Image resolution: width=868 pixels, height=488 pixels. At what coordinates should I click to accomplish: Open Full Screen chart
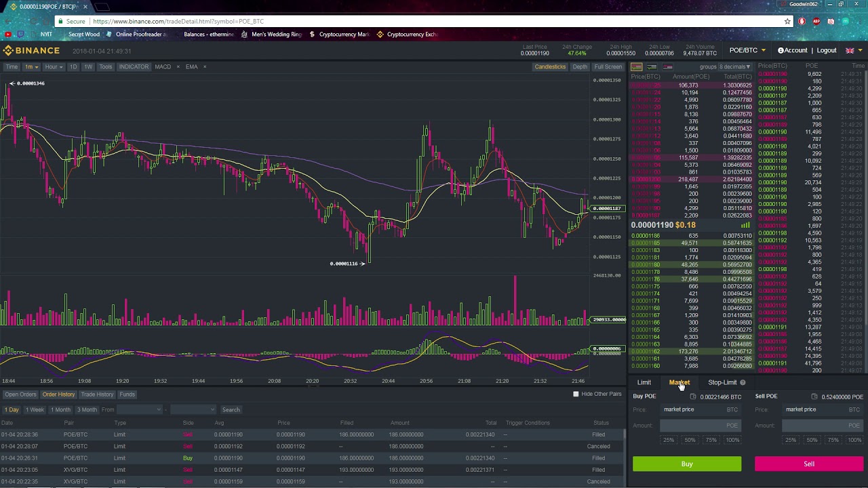click(x=608, y=66)
